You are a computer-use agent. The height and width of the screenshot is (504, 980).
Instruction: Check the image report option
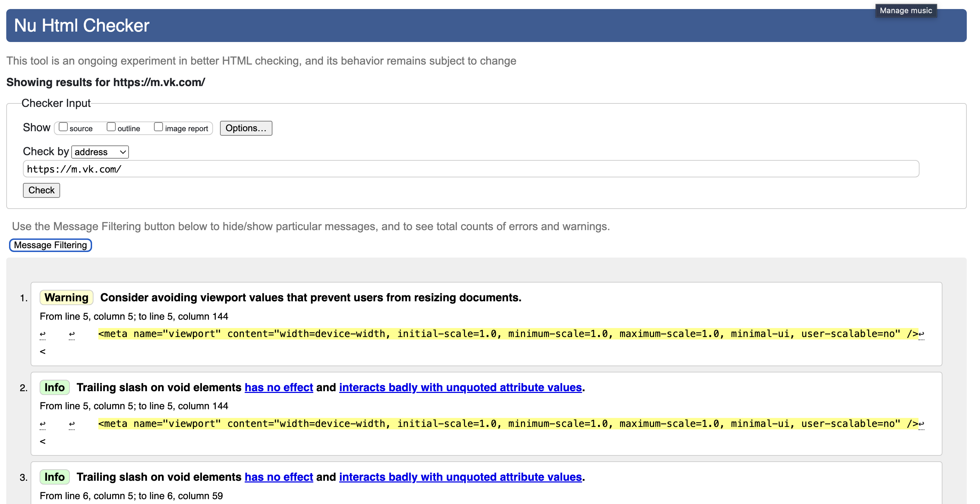coord(158,127)
